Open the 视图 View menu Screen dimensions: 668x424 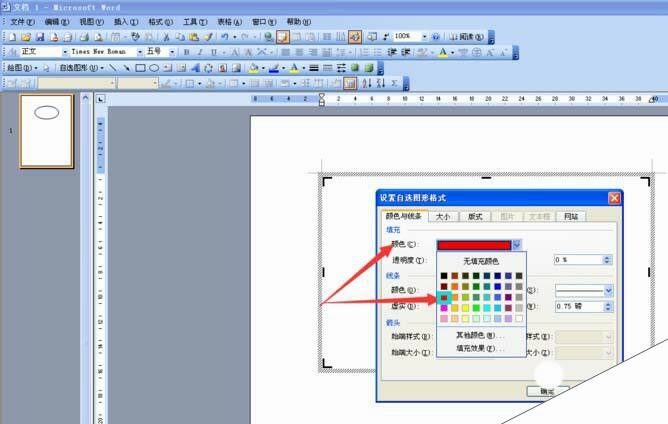tap(91, 22)
